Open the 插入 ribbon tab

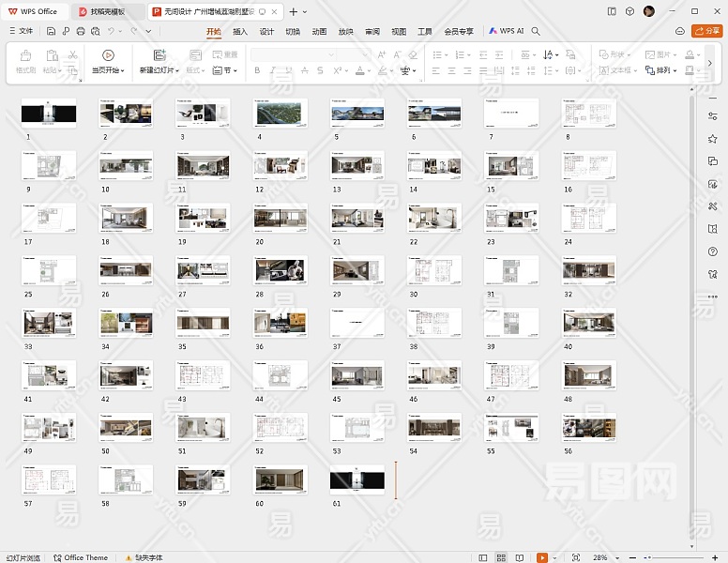tap(240, 31)
